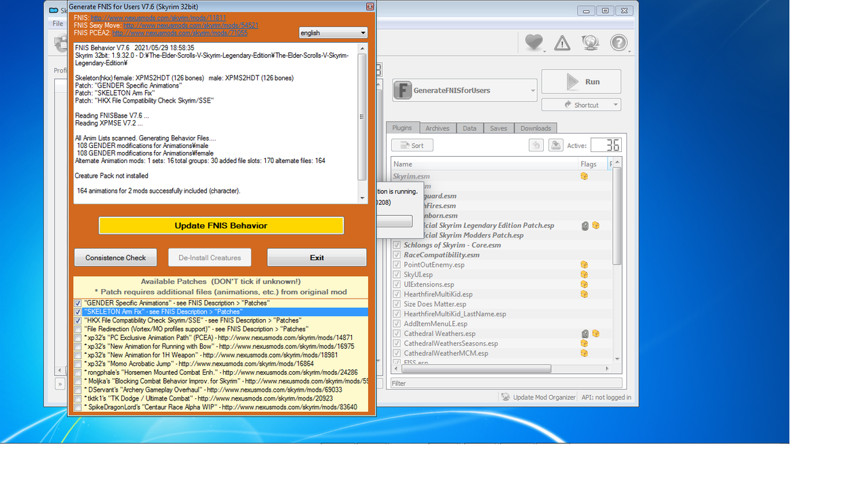The image size is (868, 488).
Task: Expand the endorse heart dropdown arrow
Action: [x=545, y=51]
